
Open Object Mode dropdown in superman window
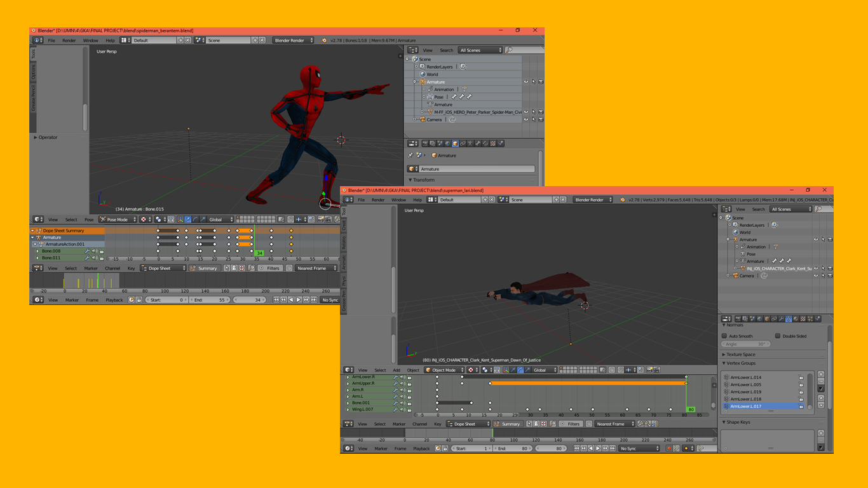(x=444, y=370)
